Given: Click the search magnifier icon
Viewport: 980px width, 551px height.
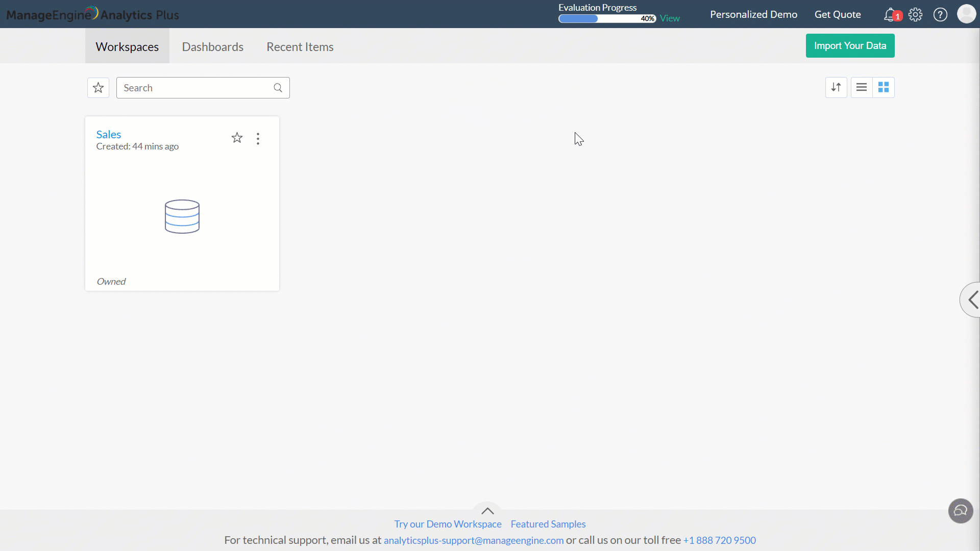Looking at the screenshot, I should (278, 88).
